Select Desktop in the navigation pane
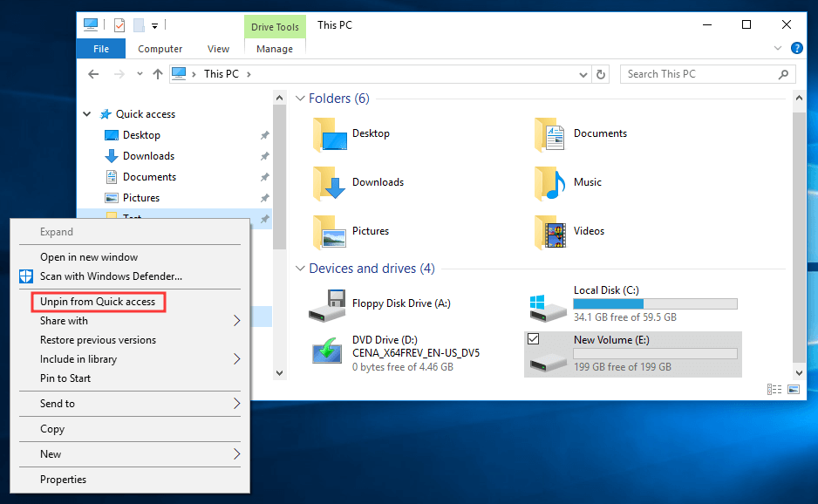The width and height of the screenshot is (818, 504). [141, 135]
